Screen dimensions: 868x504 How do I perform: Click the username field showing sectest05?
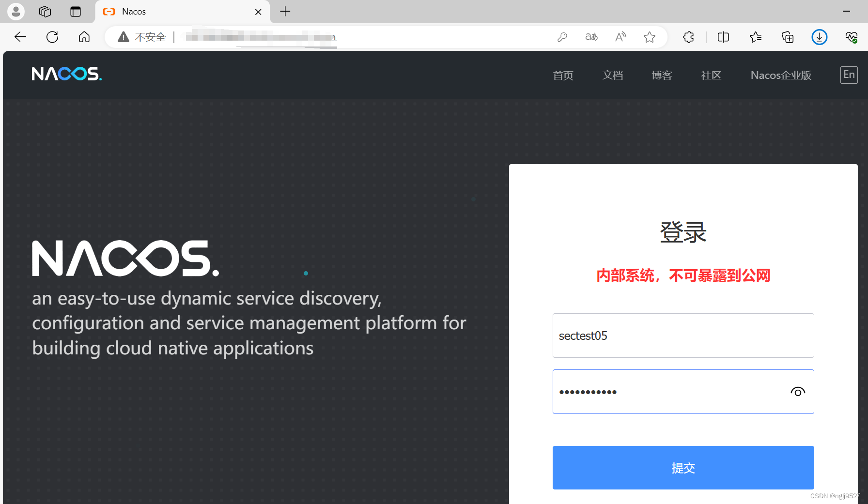point(683,336)
